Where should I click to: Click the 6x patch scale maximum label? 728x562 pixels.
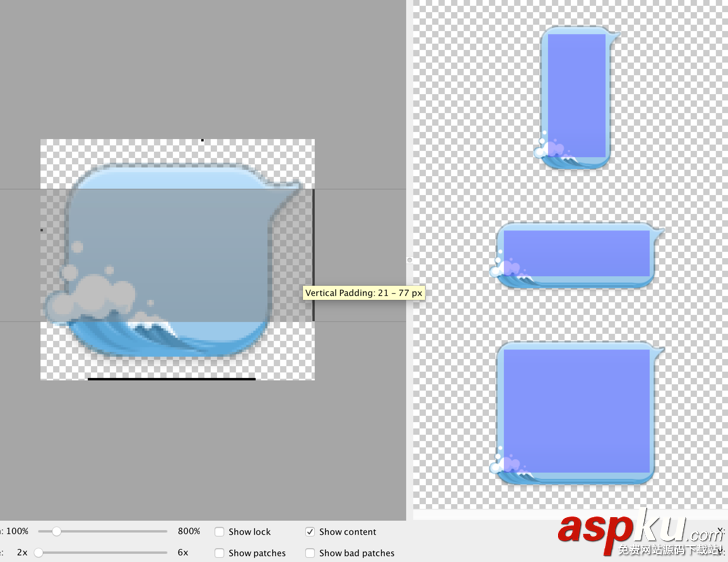click(x=183, y=552)
